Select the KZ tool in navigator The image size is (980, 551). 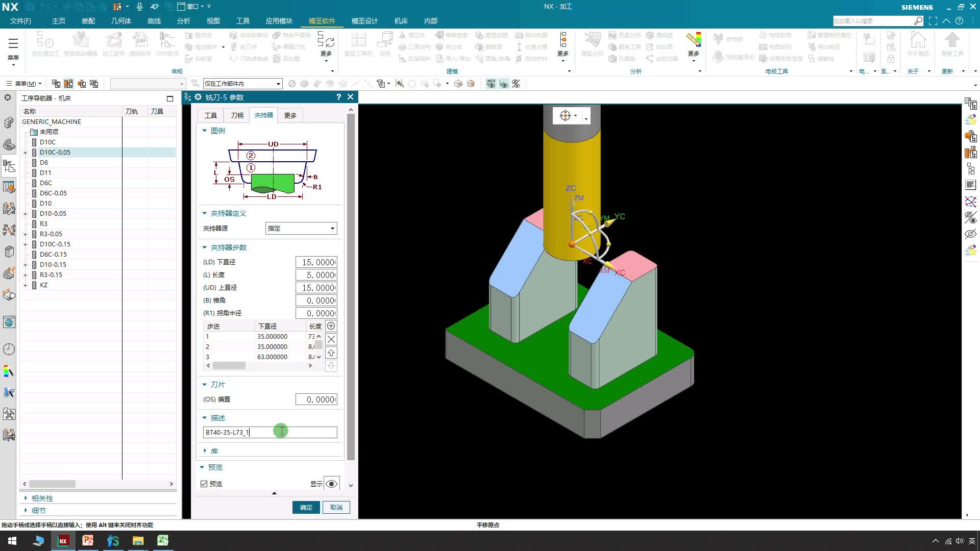point(43,285)
